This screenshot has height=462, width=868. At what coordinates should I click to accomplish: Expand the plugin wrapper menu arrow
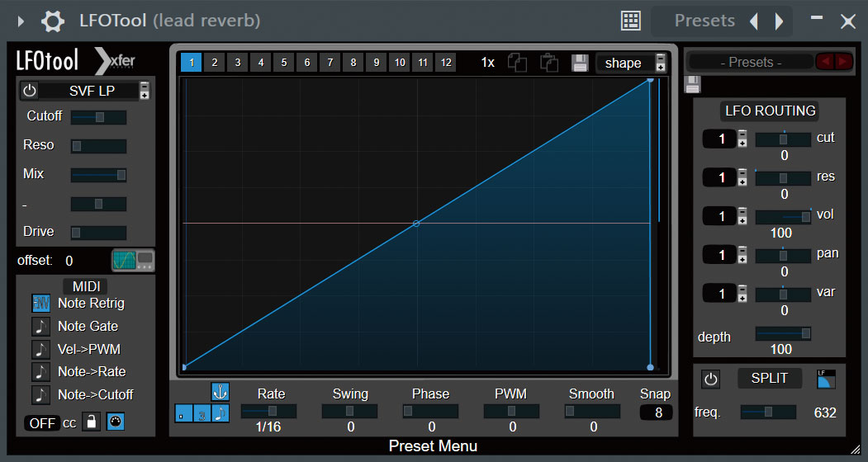21,21
